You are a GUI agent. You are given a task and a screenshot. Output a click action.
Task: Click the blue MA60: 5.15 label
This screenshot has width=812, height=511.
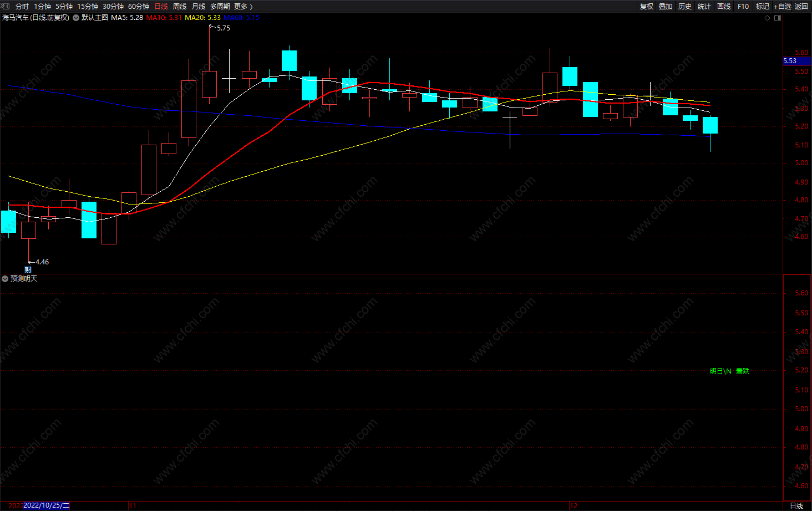point(241,18)
